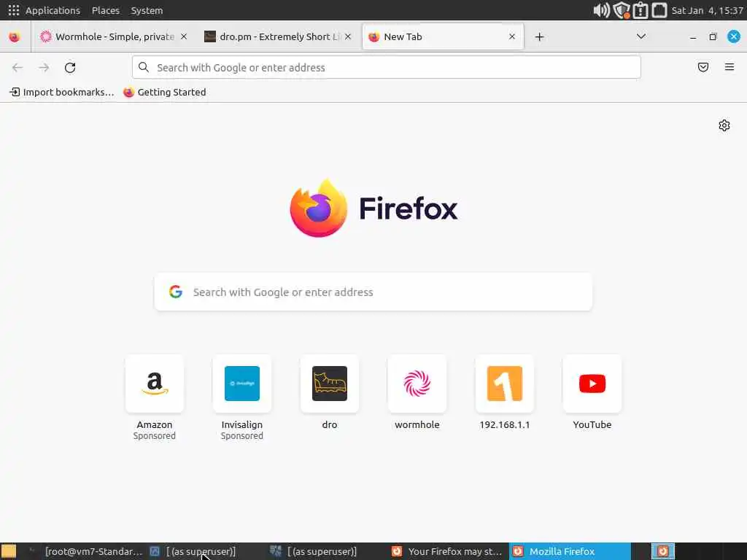Image resolution: width=747 pixels, height=560 pixels.
Task: Switch to the Wormhole tab
Action: (113, 36)
